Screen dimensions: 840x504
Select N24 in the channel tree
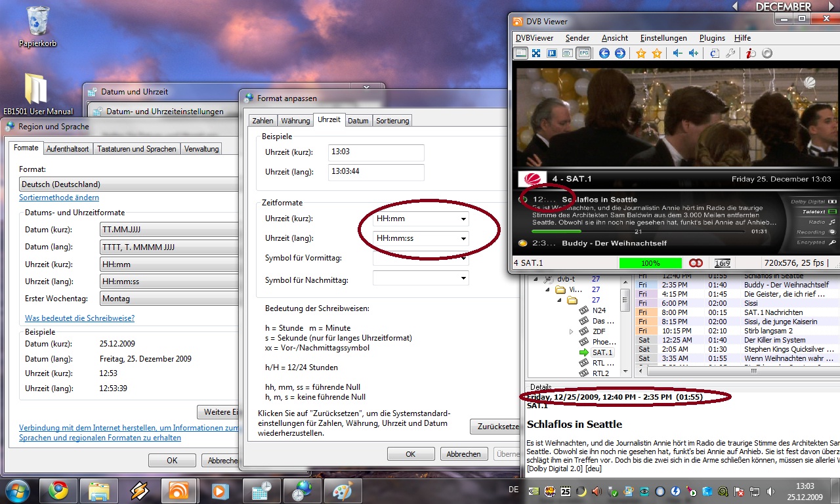click(x=599, y=310)
